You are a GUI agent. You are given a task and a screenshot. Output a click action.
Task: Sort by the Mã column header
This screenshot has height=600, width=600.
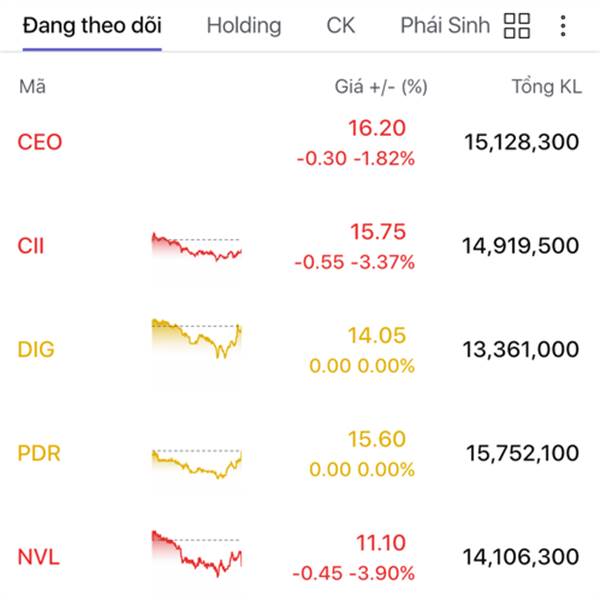click(x=32, y=87)
